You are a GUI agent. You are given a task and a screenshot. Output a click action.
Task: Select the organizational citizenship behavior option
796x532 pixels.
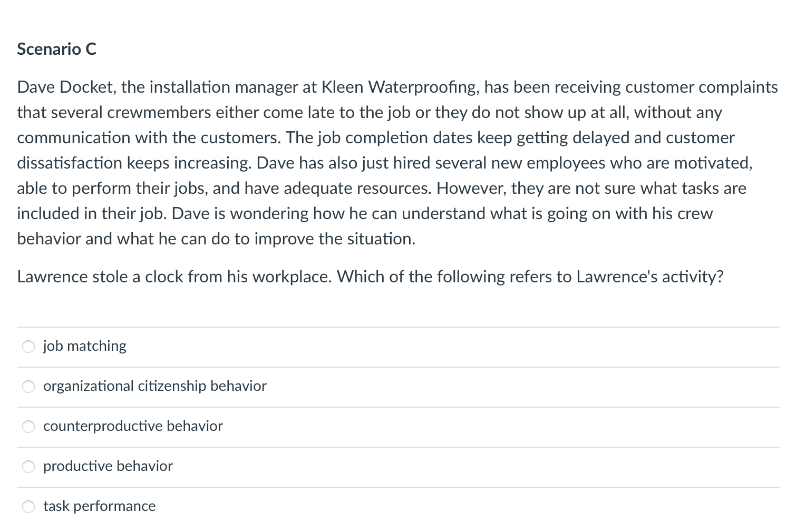pos(28,387)
